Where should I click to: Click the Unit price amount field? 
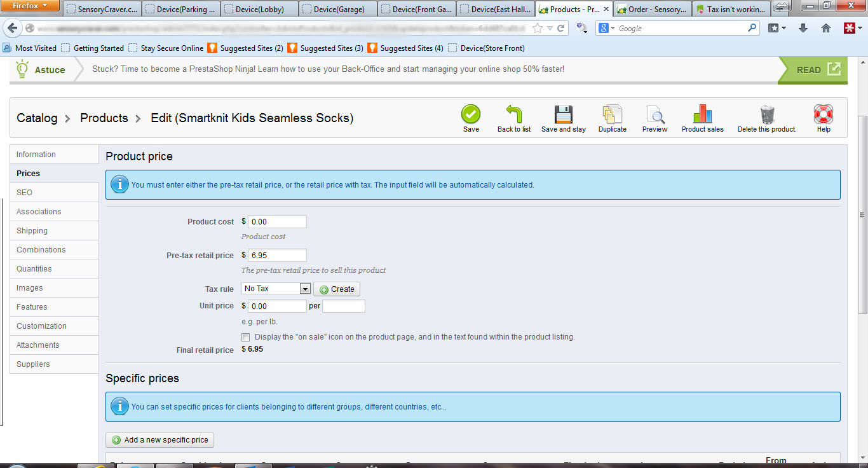(277, 306)
